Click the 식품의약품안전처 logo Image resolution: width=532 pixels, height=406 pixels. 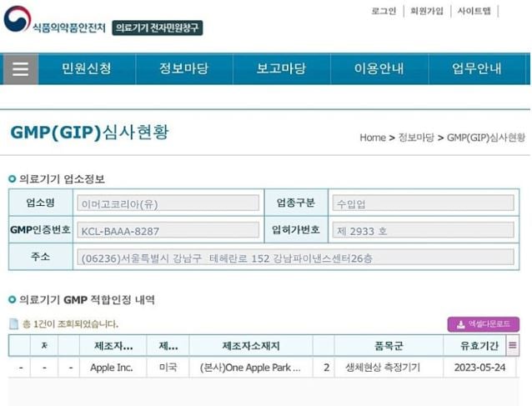point(55,21)
